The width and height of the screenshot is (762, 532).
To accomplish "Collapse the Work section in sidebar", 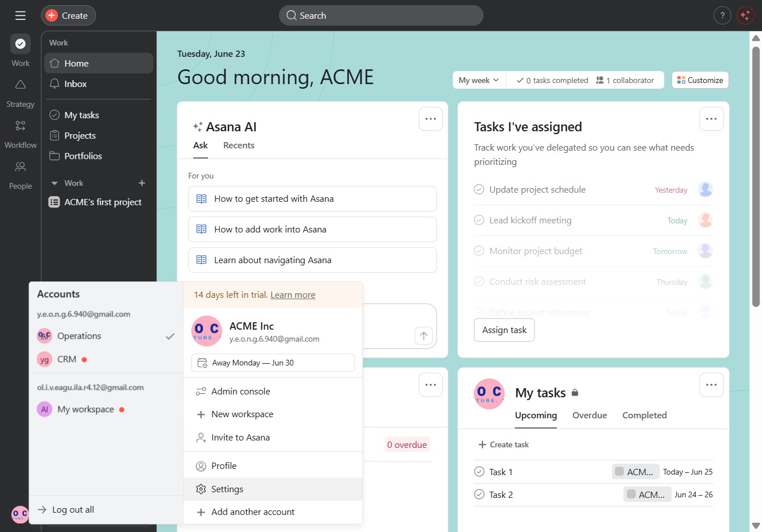I will [x=55, y=183].
